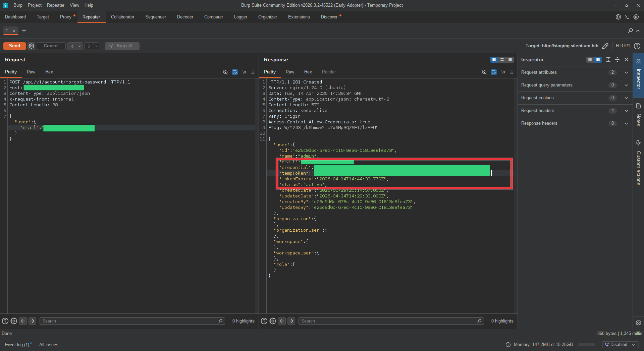Edit target with the pencil icon

(605, 46)
